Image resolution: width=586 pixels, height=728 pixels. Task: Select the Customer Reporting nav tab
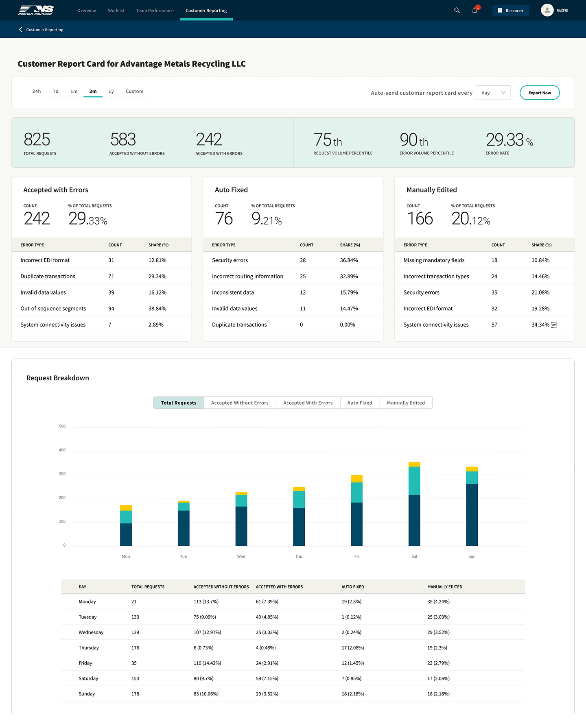(x=206, y=11)
